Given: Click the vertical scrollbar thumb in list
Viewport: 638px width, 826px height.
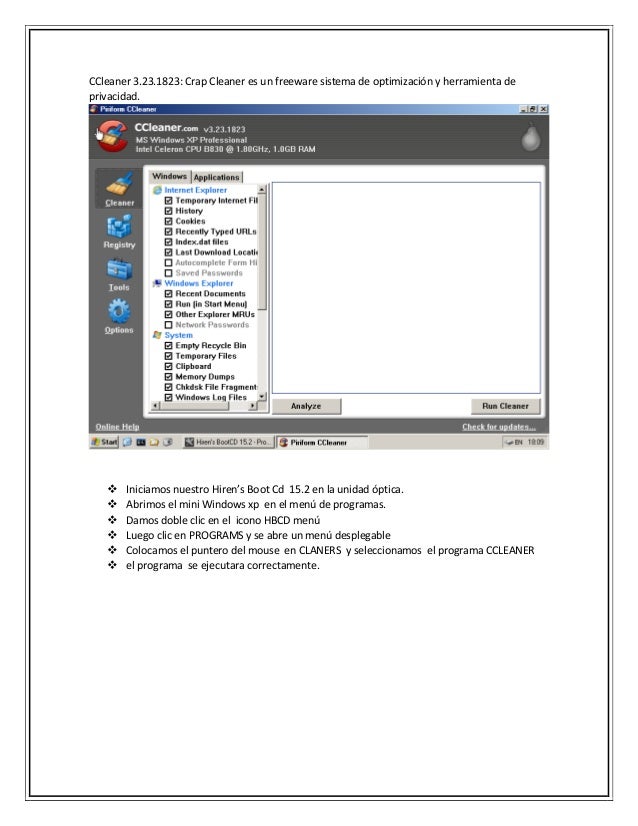Looking at the screenshot, I should pyautogui.click(x=262, y=252).
